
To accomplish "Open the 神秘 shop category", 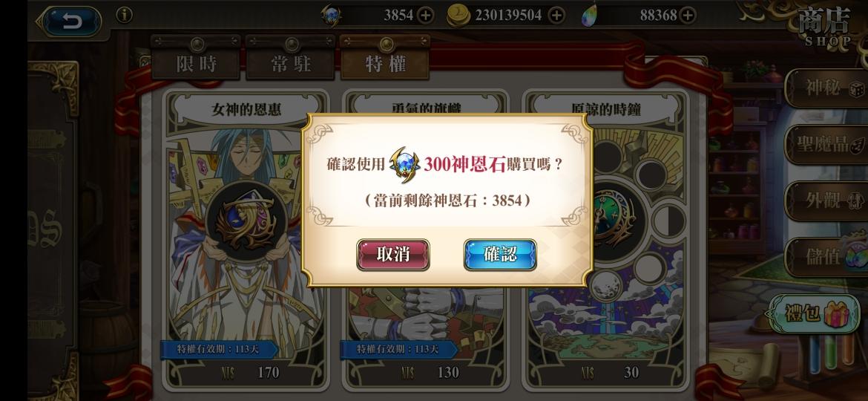I will pyautogui.click(x=827, y=88).
